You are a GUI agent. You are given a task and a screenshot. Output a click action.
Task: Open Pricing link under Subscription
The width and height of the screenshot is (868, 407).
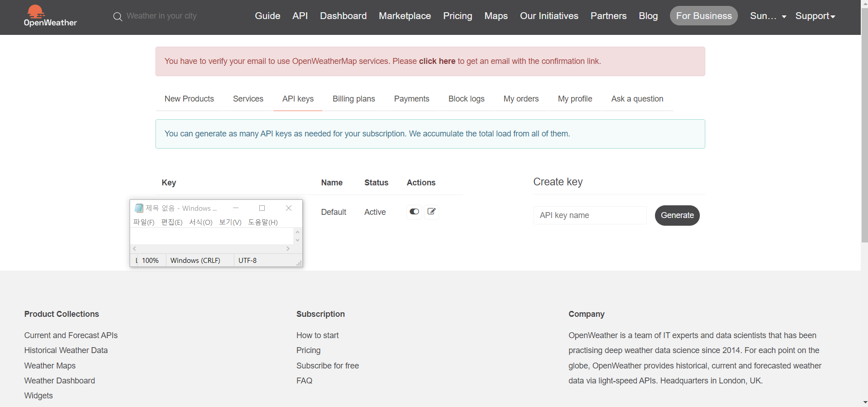coord(308,350)
